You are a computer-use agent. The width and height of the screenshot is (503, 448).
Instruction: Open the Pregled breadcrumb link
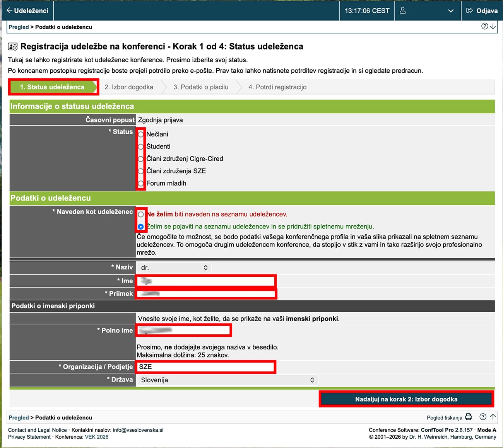19,27
